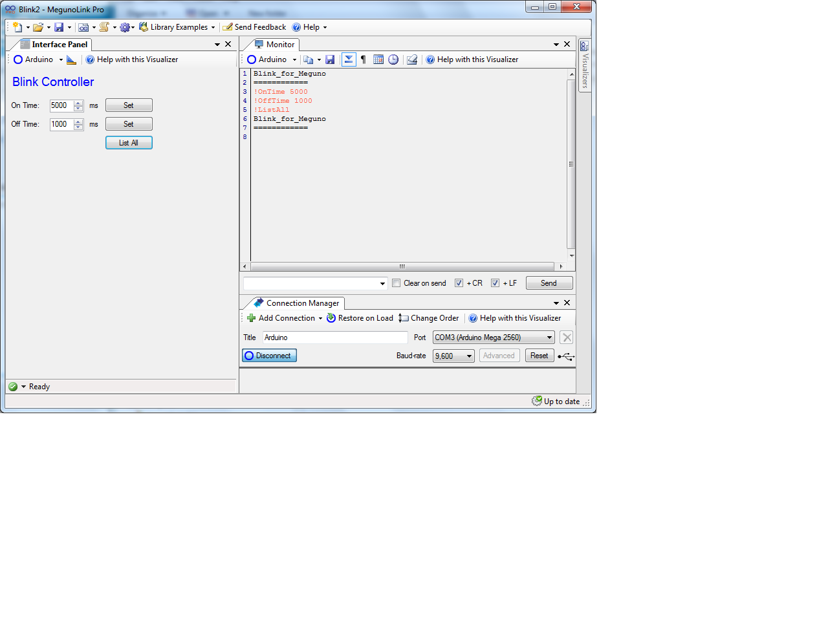Image resolution: width=828 pixels, height=644 pixels.
Task: Open the Help menu in main toolbar
Action: pos(310,27)
